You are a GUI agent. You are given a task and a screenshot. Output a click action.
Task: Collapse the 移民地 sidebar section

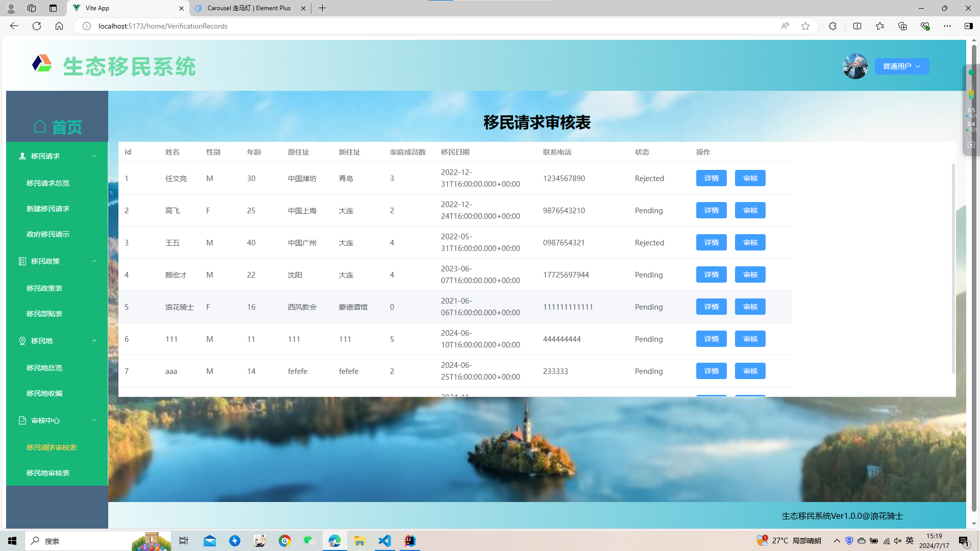[x=57, y=341]
